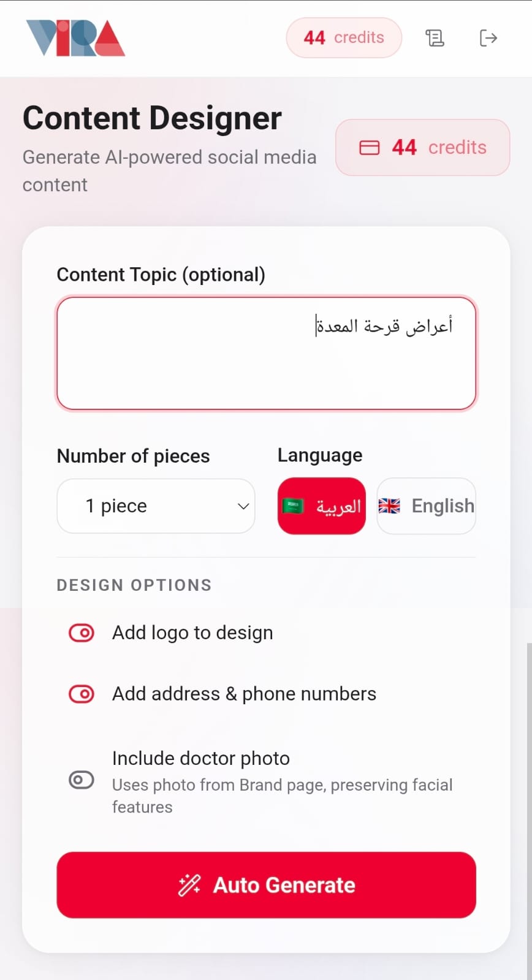Screen dimensions: 532x980
Task: Click the Include doctor photo label
Action: pos(201,758)
